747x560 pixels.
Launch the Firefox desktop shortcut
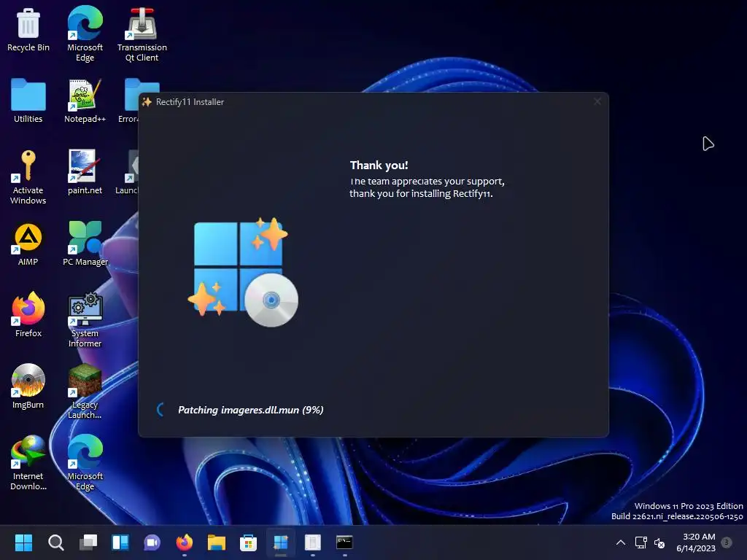pyautogui.click(x=28, y=315)
